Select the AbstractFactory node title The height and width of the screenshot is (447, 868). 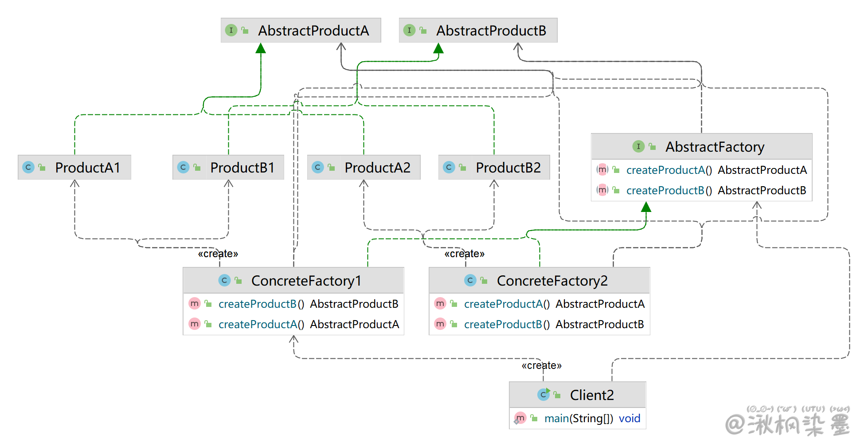(715, 147)
